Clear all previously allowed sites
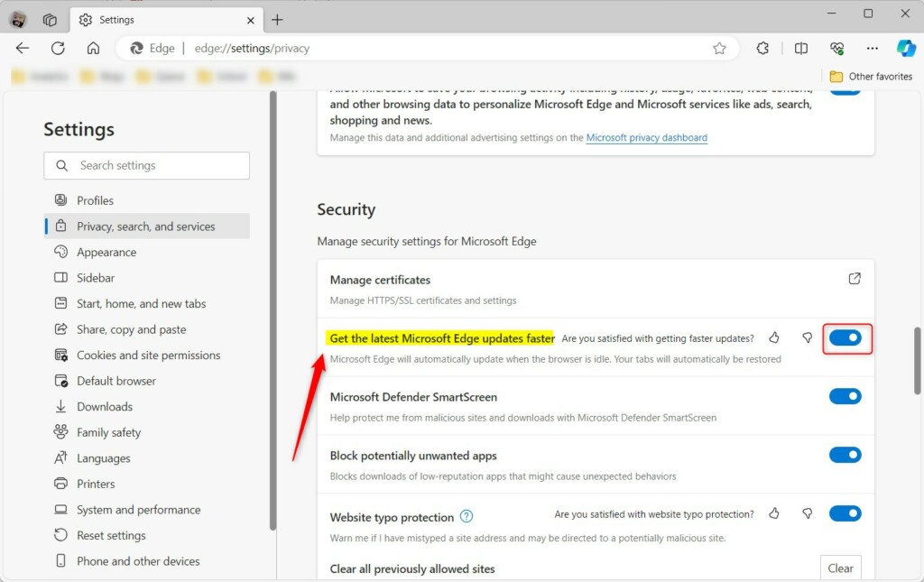Screen dimensions: 924x582 pyautogui.click(x=840, y=568)
